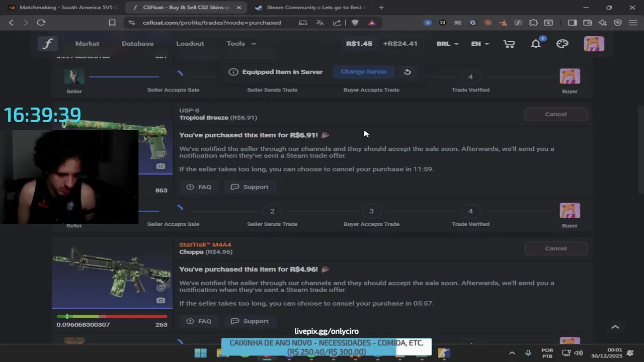Click the scroll-to-top arrow button

pos(615,327)
